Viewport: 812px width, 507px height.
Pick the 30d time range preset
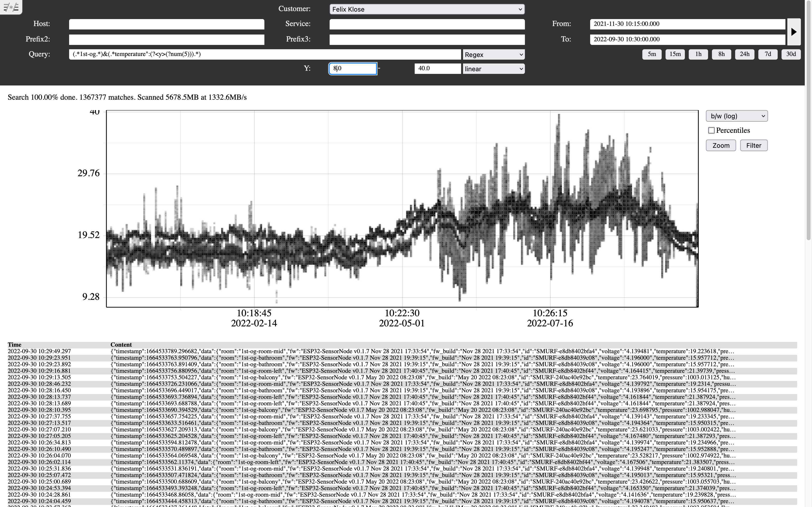coord(791,54)
